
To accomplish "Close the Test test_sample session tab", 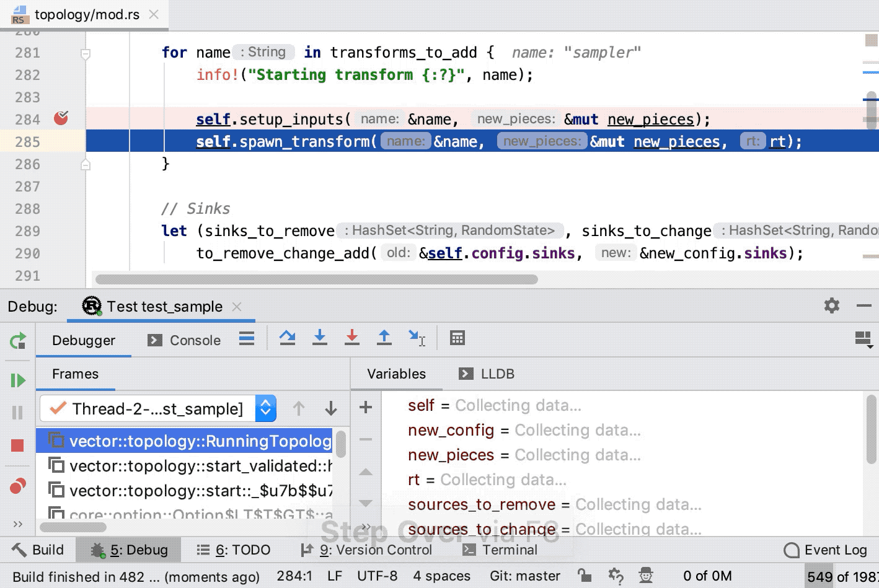I will click(x=236, y=306).
